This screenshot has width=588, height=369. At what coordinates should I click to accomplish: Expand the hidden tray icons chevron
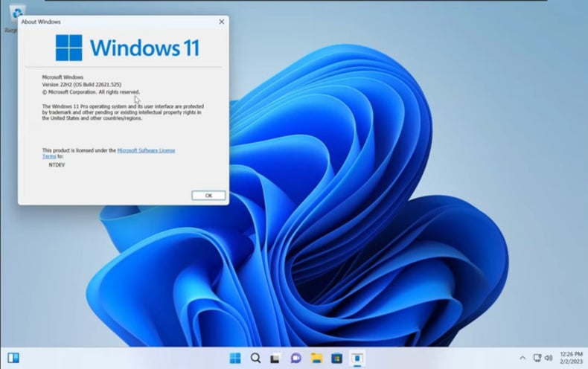coord(523,358)
